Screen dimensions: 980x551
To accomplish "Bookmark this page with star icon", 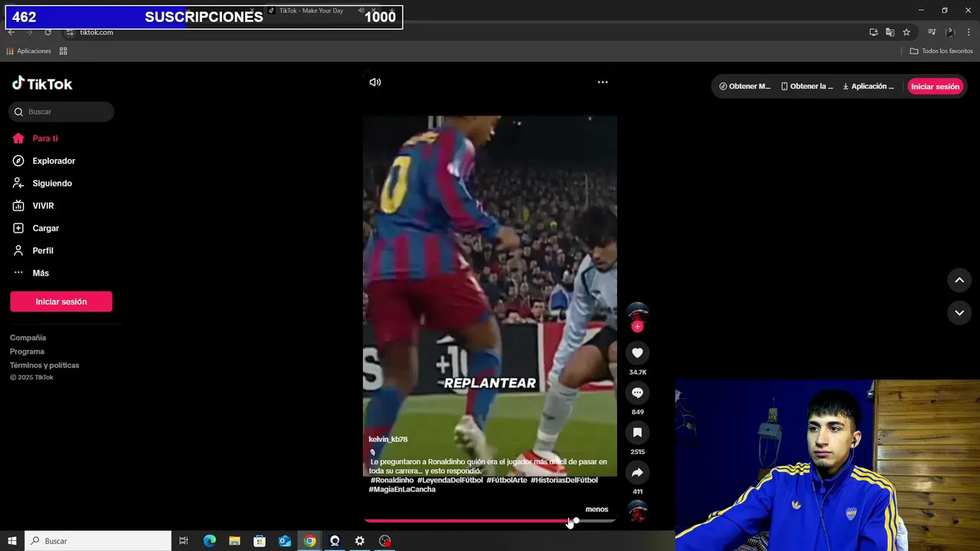I will (x=906, y=32).
